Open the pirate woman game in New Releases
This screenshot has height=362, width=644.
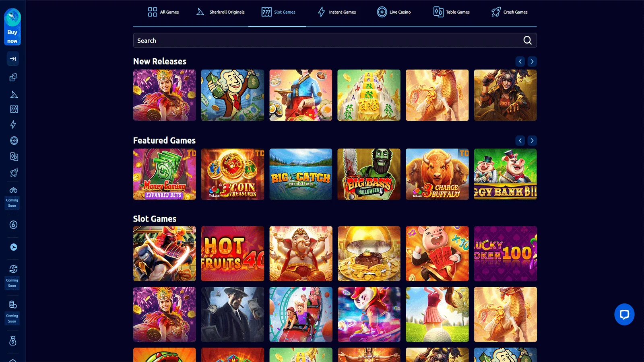point(505,95)
